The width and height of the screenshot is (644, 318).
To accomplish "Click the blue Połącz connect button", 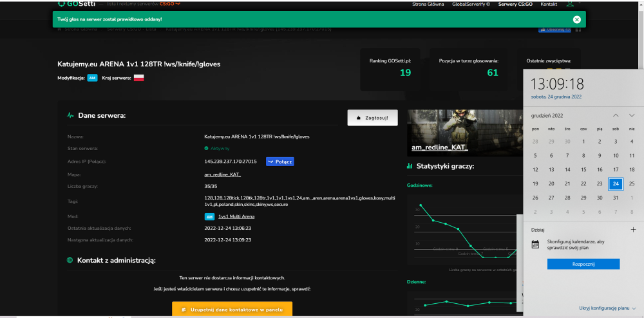I will pyautogui.click(x=280, y=162).
